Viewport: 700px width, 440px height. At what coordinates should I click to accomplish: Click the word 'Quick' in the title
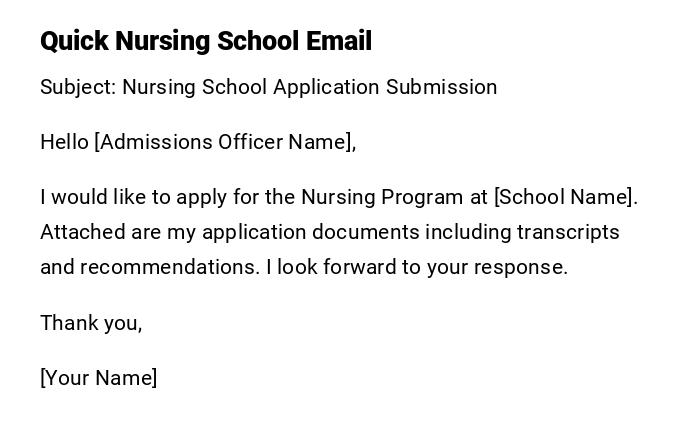tap(74, 41)
